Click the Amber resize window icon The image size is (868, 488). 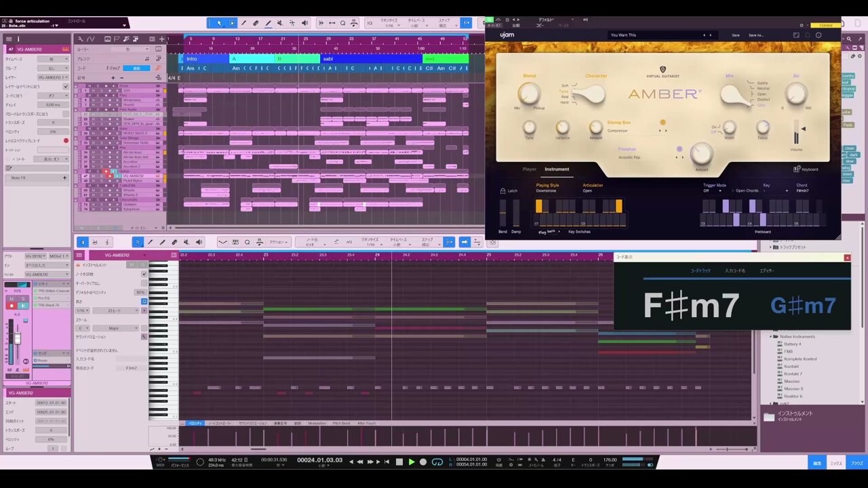pyautogui.click(x=796, y=35)
